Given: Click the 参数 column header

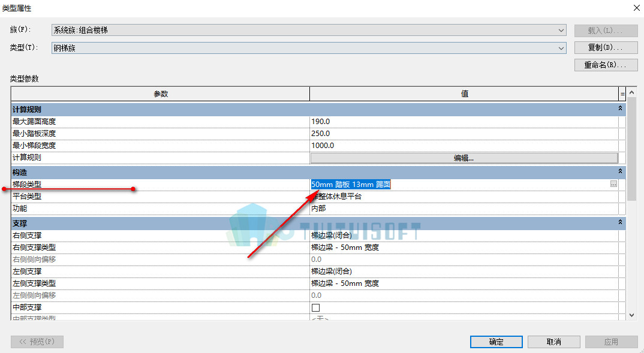Looking at the screenshot, I should [x=161, y=94].
